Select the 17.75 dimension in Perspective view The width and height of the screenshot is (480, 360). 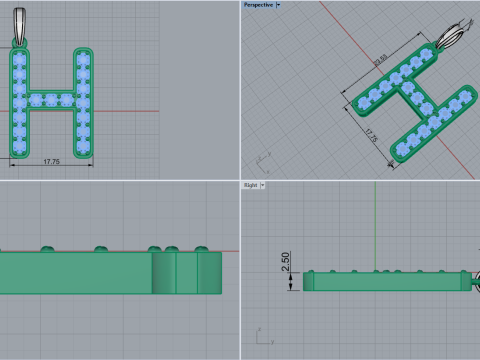[371, 135]
